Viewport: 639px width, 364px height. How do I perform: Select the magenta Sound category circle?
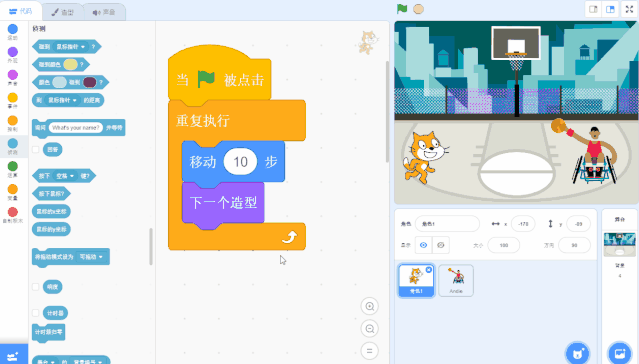point(13,75)
